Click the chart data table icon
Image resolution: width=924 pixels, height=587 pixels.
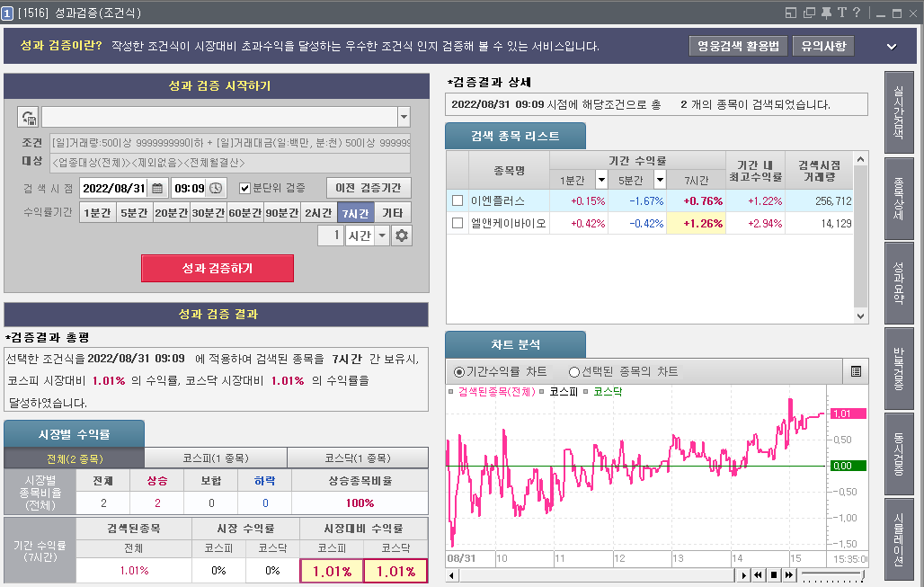click(856, 371)
